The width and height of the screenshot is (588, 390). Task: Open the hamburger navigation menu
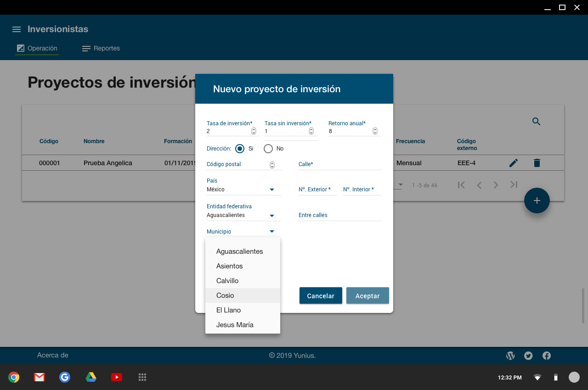[x=17, y=29]
